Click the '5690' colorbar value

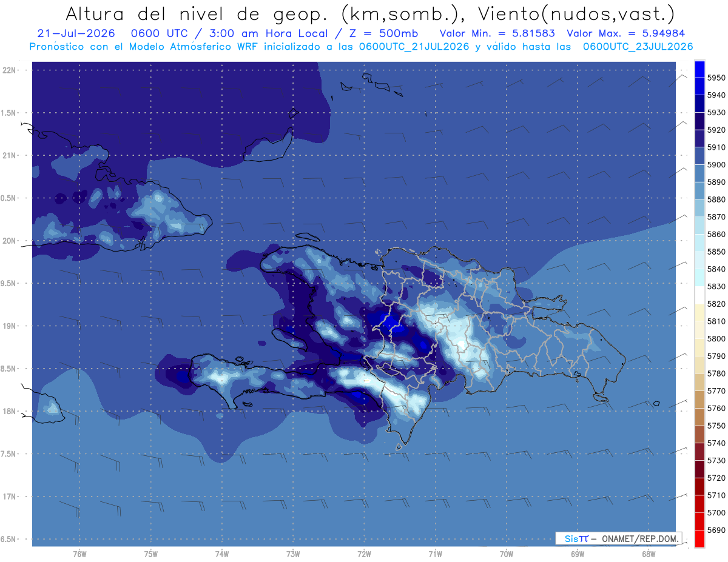click(716, 530)
